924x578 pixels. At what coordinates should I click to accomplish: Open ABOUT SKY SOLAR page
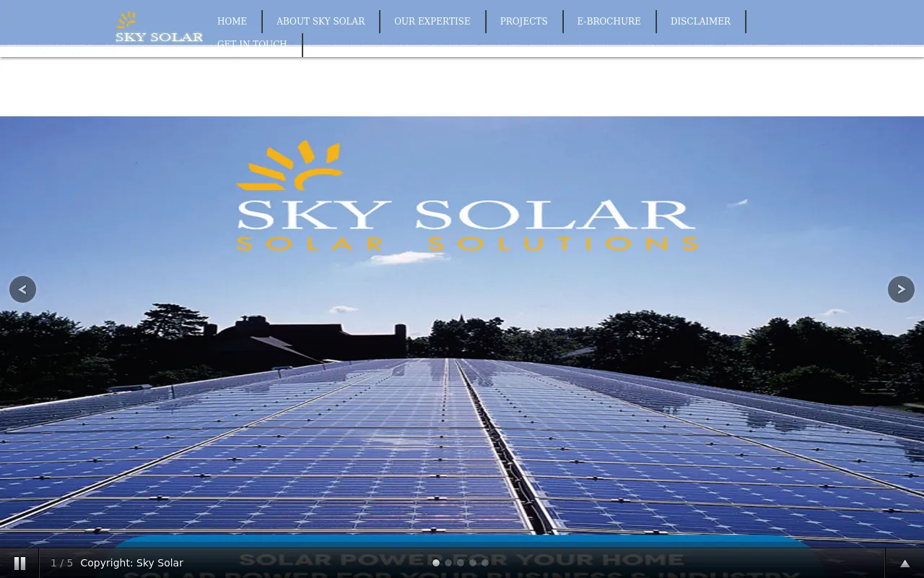tap(321, 22)
